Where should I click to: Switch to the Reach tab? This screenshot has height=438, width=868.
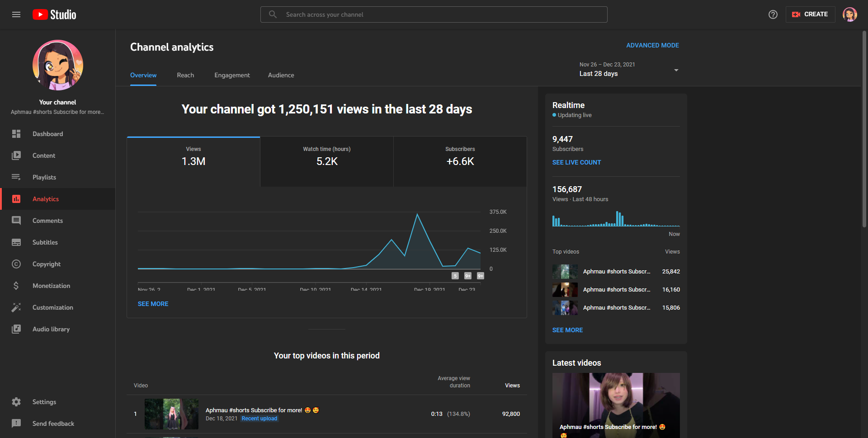pos(185,75)
